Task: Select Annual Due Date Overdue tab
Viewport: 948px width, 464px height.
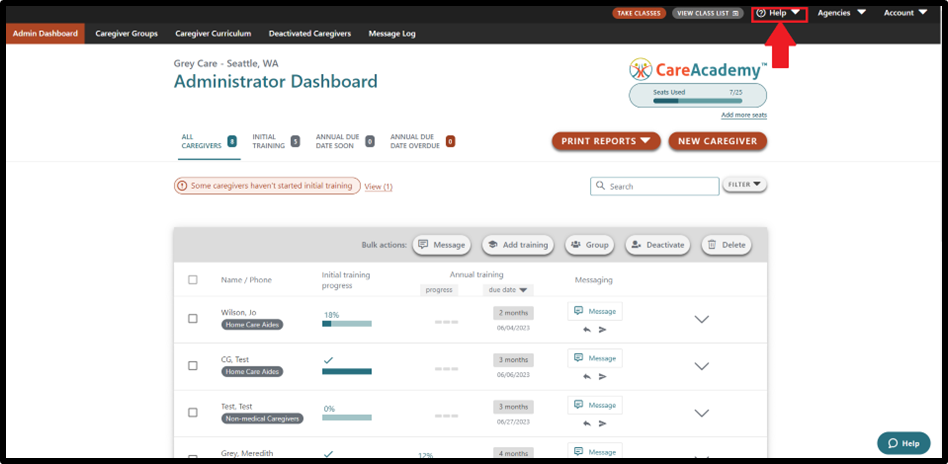Action: (x=422, y=142)
